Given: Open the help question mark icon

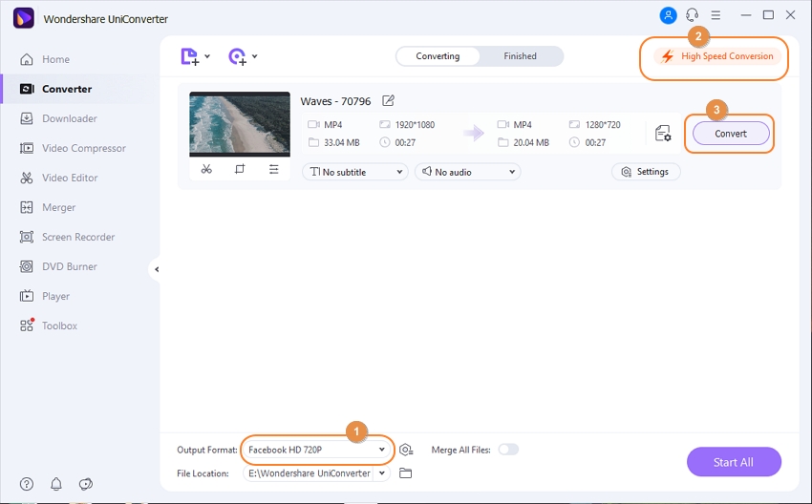Looking at the screenshot, I should (x=27, y=484).
